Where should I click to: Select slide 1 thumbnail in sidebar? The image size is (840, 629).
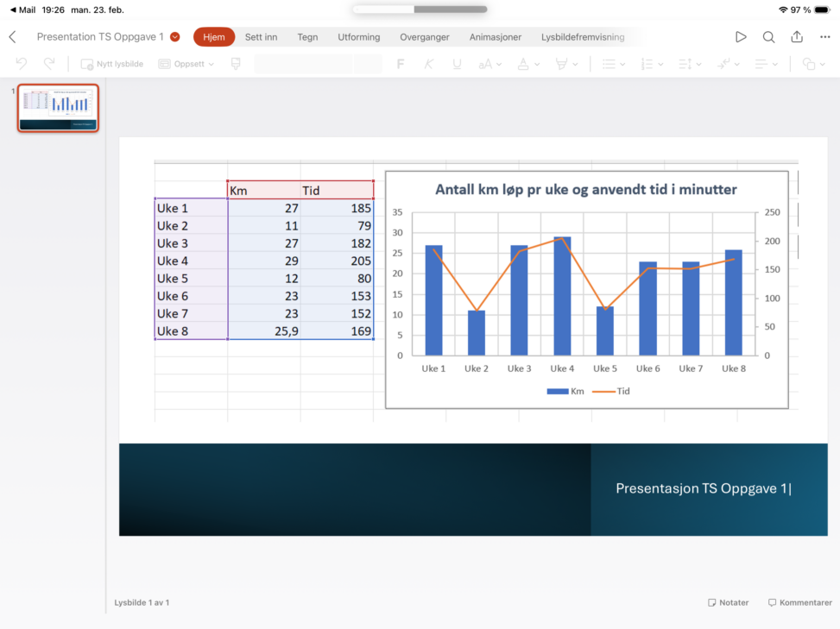pyautogui.click(x=59, y=108)
